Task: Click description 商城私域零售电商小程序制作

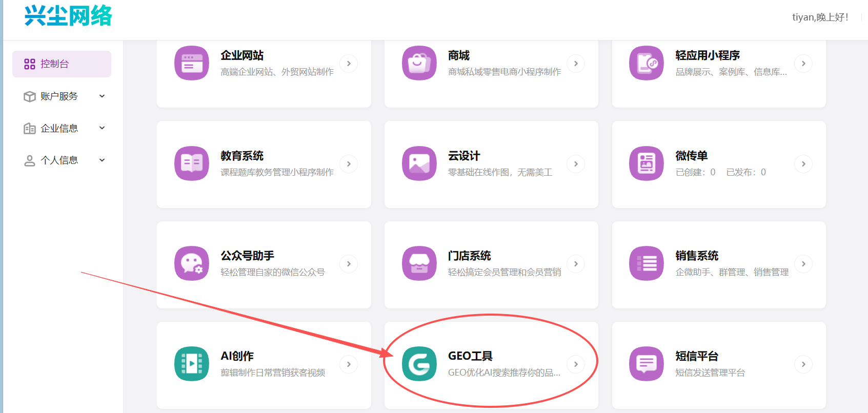Action: coord(504,72)
